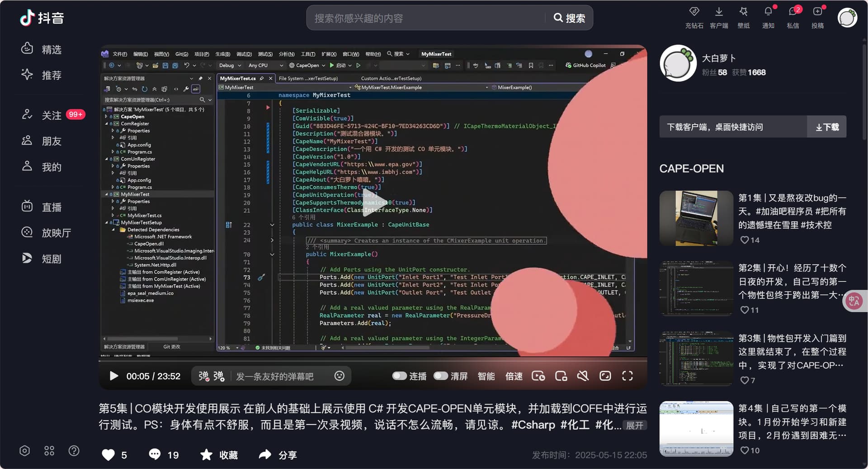
Task: Open the 我的 profile page
Action: tap(42, 167)
